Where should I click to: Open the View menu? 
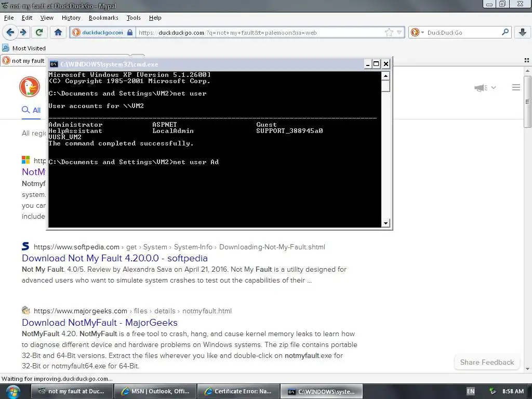coord(47,18)
